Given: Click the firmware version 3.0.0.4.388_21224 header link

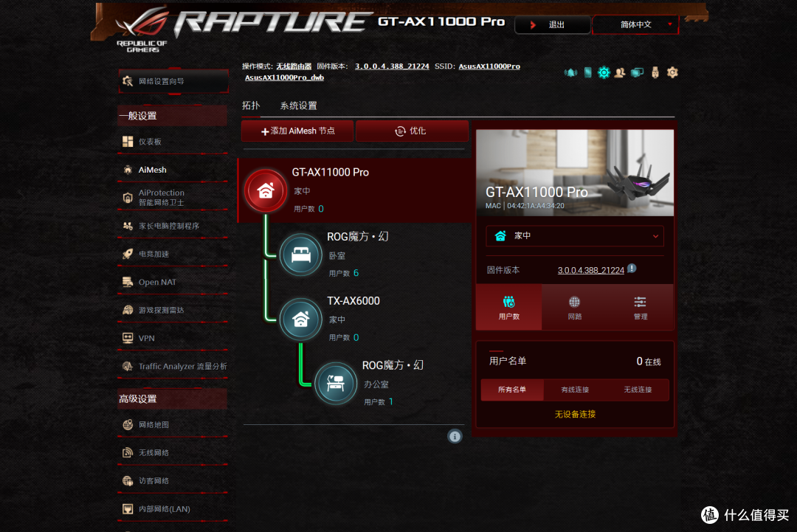Looking at the screenshot, I should [392, 66].
